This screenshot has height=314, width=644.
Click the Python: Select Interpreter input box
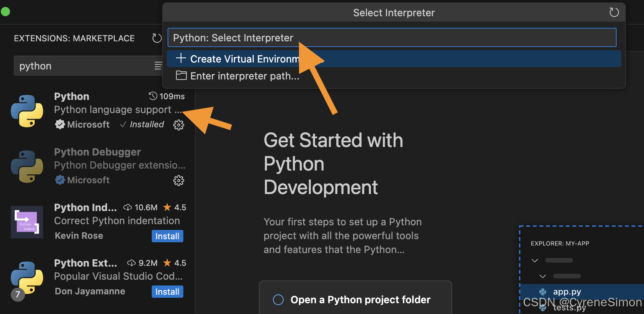pyautogui.click(x=392, y=38)
